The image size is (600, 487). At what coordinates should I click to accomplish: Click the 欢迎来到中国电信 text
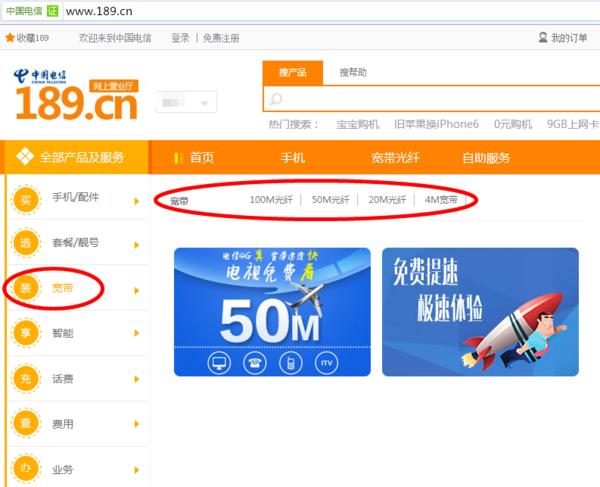point(115,38)
